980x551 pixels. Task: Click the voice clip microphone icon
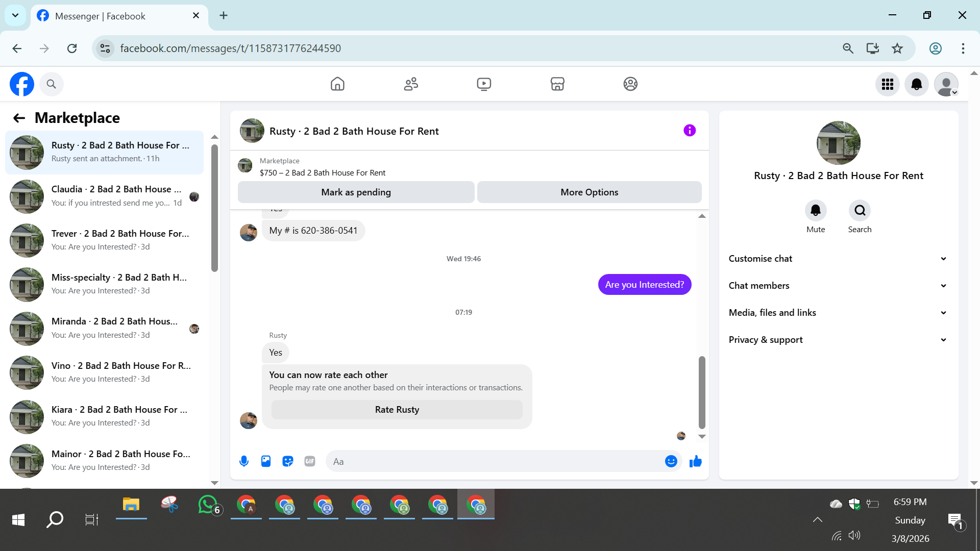pos(244,461)
